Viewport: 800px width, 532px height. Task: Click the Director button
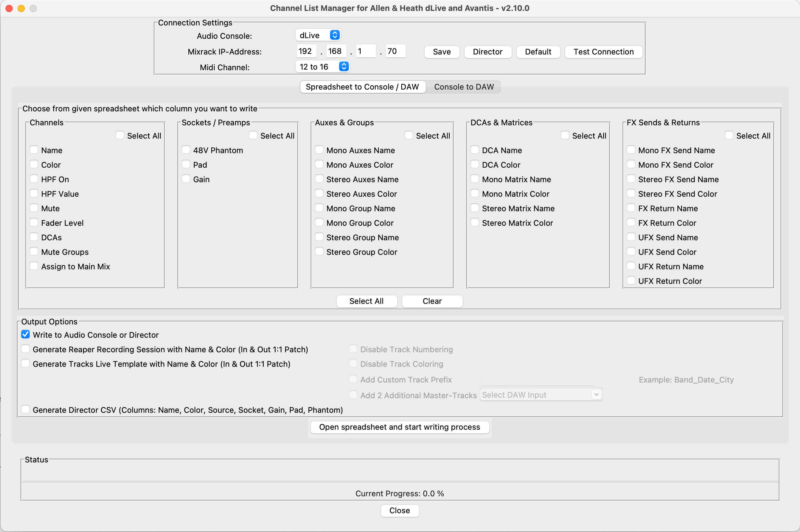tap(488, 52)
